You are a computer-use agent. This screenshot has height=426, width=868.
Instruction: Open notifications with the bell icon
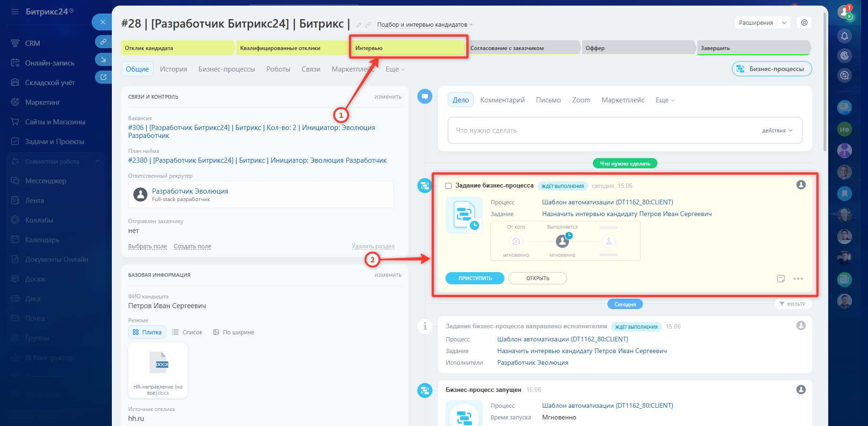click(845, 36)
